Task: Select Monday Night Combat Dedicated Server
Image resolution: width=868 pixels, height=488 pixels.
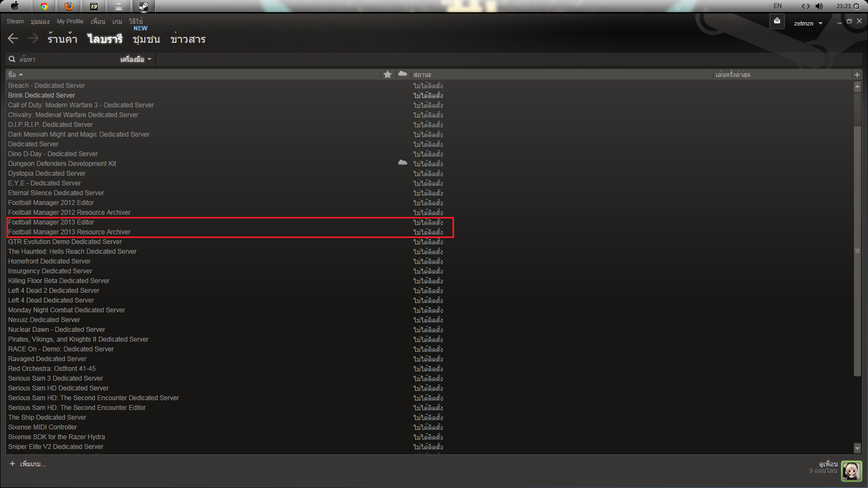Action: [67, 310]
